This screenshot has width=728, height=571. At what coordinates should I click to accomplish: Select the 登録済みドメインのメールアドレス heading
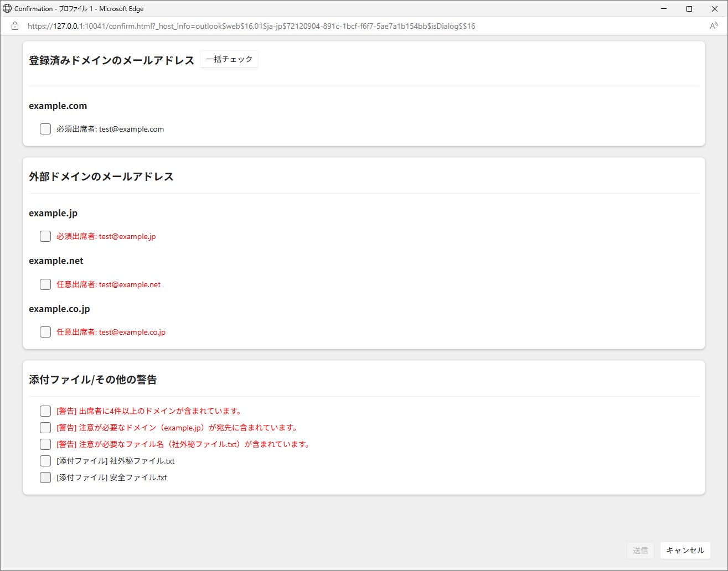(112, 60)
